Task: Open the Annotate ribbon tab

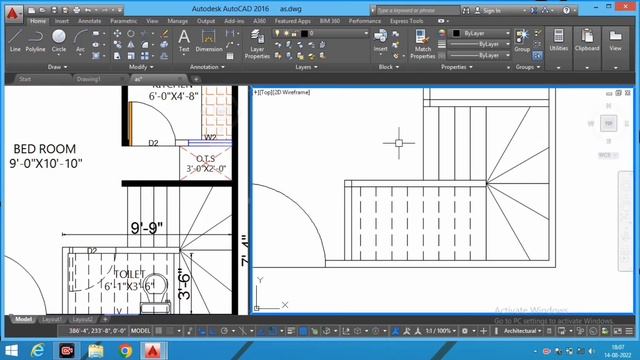Action: click(89, 21)
